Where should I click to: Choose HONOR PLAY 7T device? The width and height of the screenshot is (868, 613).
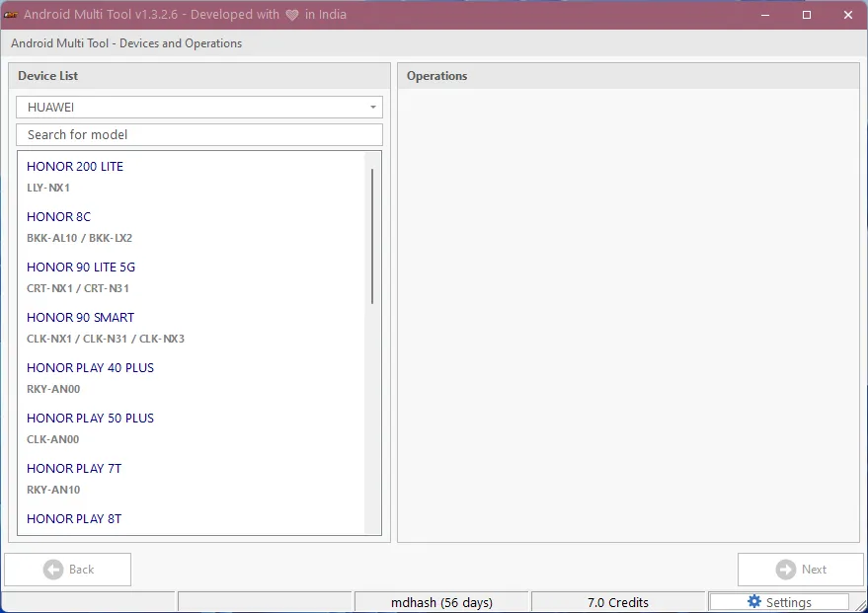74,469
